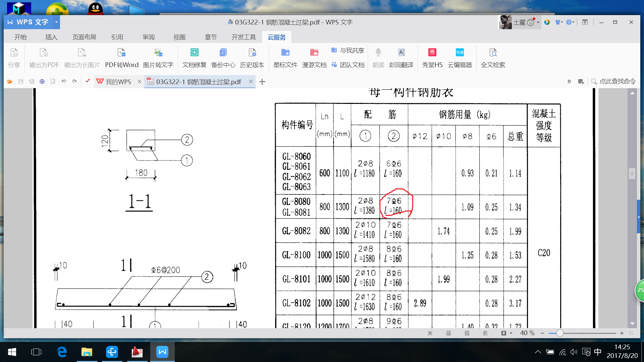This screenshot has width=644, height=362.
Task: Switch to outline view in status bar
Action: click(467, 333)
